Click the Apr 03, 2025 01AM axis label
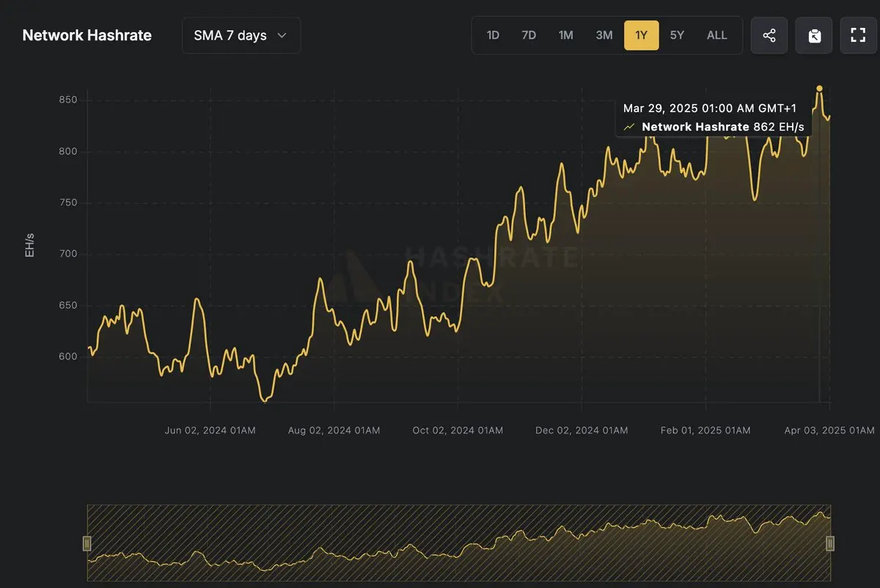This screenshot has height=588, width=880. pos(829,430)
